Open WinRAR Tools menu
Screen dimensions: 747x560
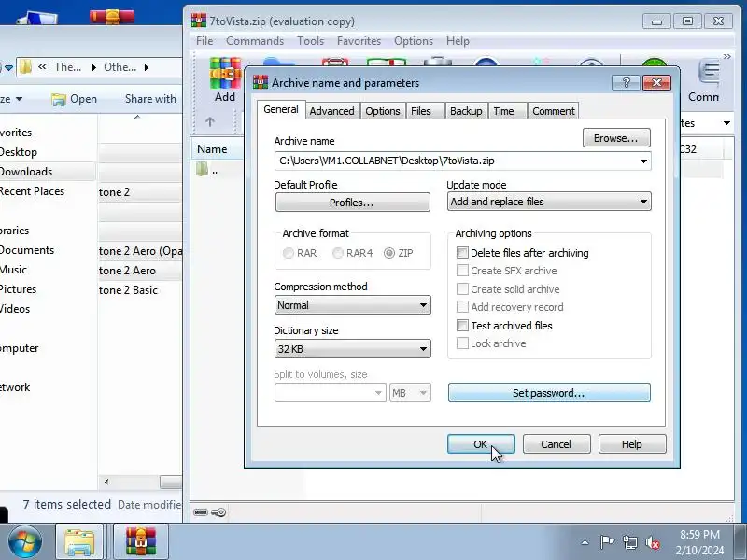[311, 41]
